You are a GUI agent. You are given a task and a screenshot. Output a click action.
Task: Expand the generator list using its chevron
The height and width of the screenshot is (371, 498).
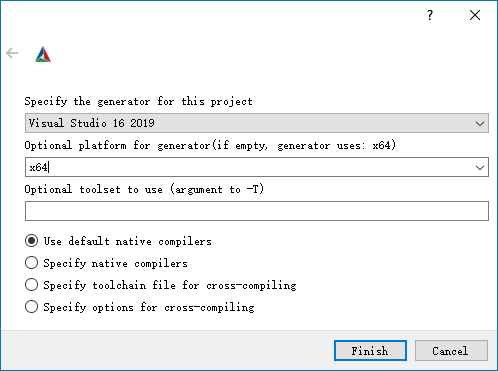click(480, 124)
